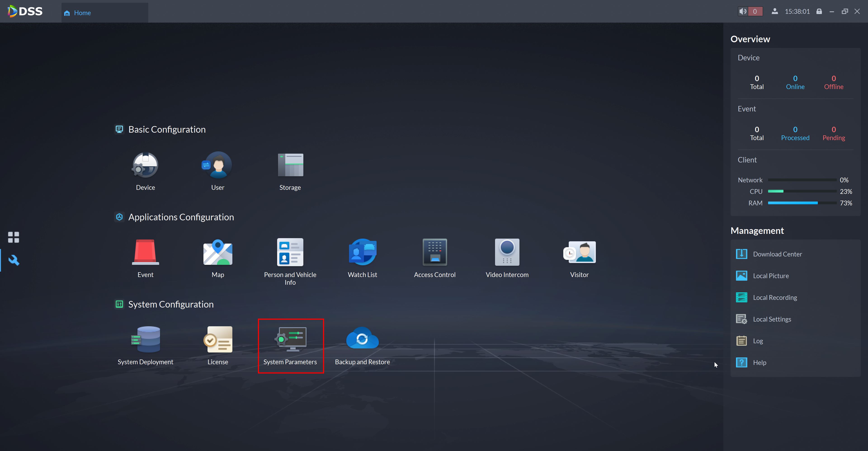Open Download Center link

point(777,254)
